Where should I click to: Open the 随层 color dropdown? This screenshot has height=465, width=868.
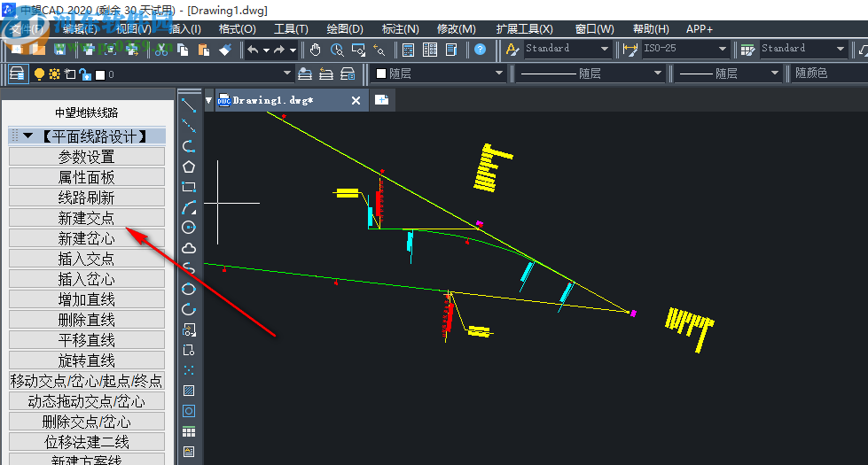[x=498, y=73]
